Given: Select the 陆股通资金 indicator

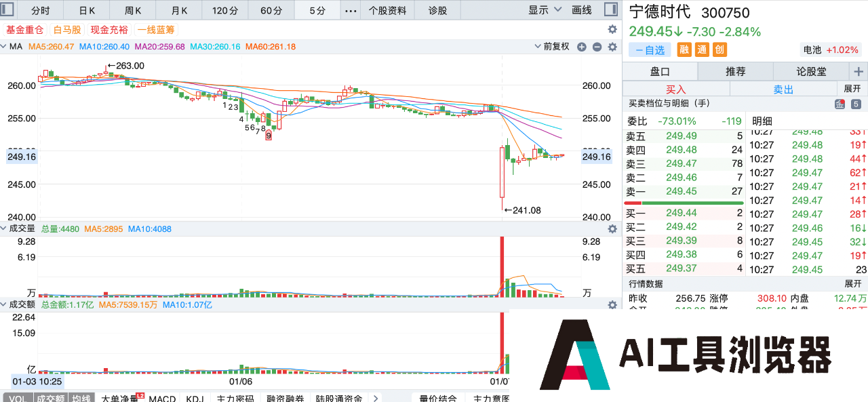Looking at the screenshot, I should click(338, 398).
